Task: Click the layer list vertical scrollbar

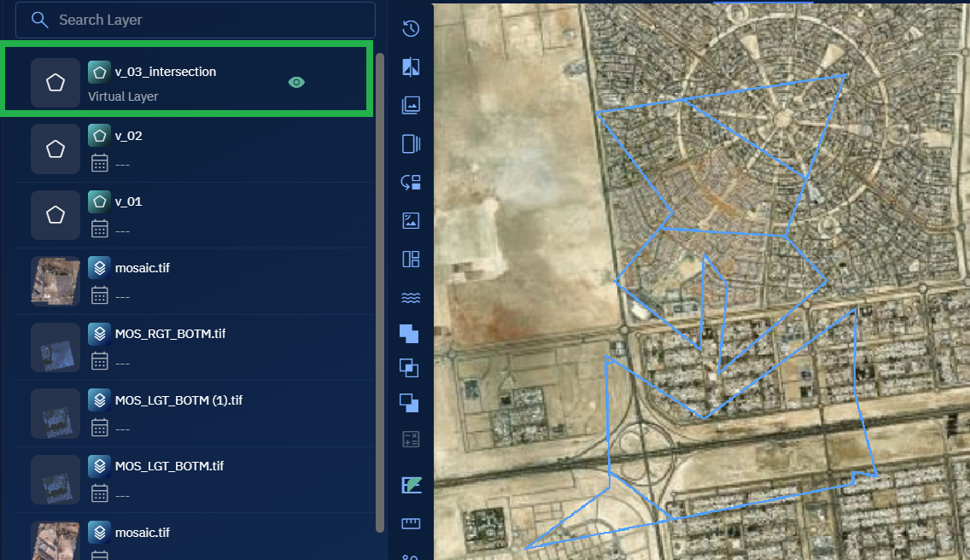Action: tap(380, 290)
